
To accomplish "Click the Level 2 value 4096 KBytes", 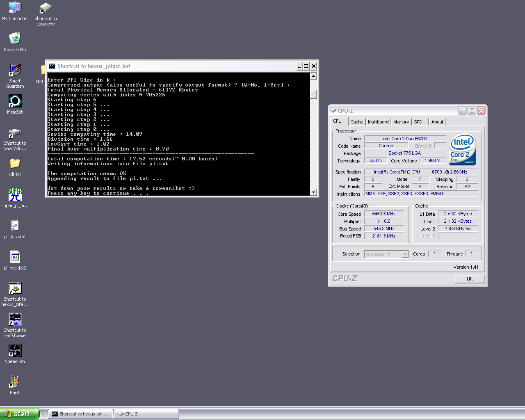I will click(x=458, y=228).
